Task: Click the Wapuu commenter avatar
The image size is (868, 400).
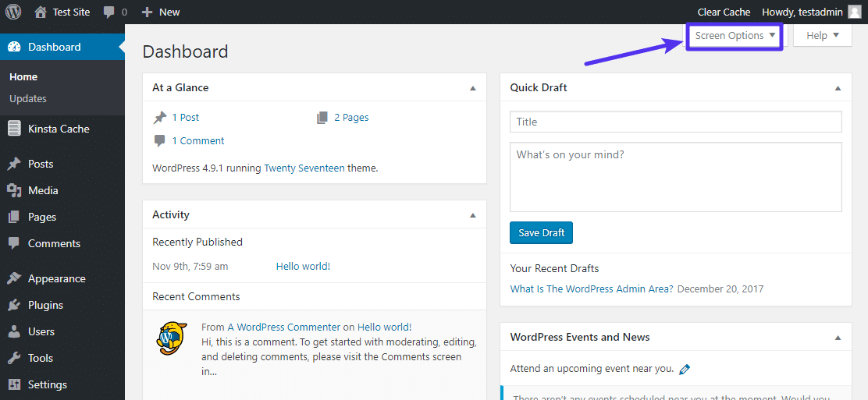Action: (172, 338)
